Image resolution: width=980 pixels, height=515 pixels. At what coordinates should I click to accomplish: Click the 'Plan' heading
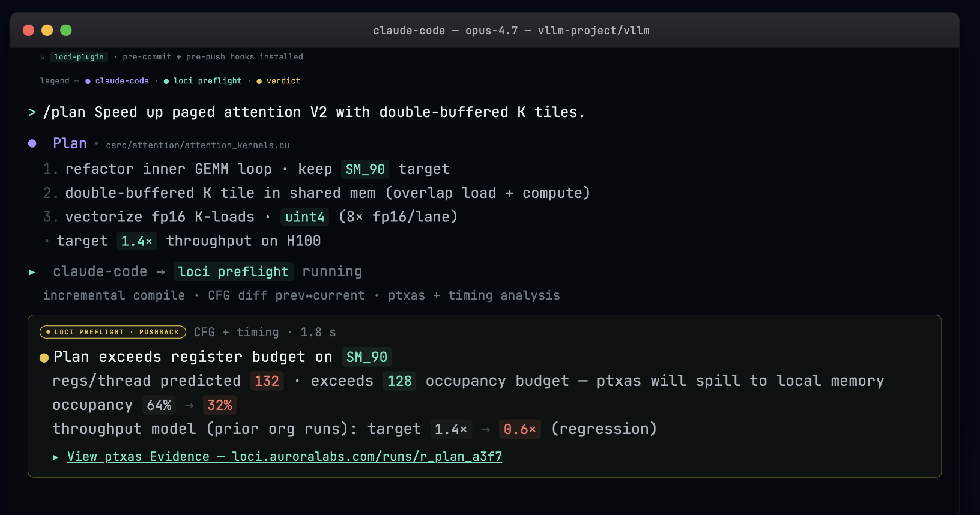(x=70, y=143)
